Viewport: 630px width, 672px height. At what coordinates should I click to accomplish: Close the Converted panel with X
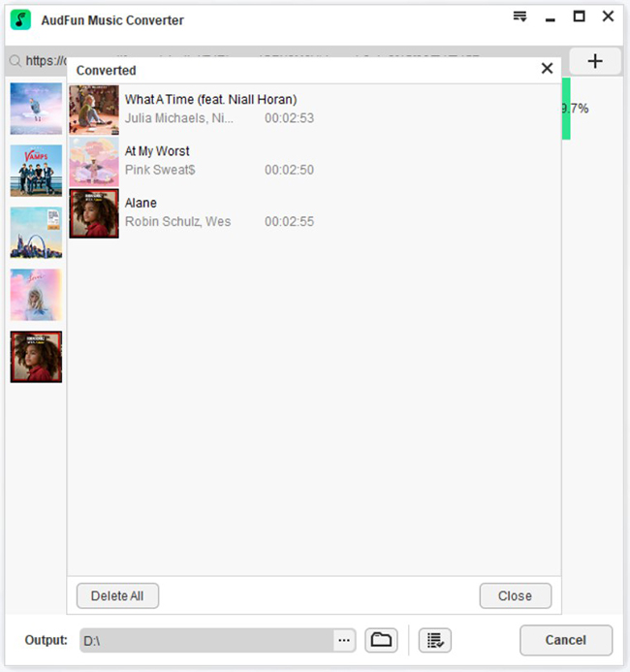tap(547, 69)
